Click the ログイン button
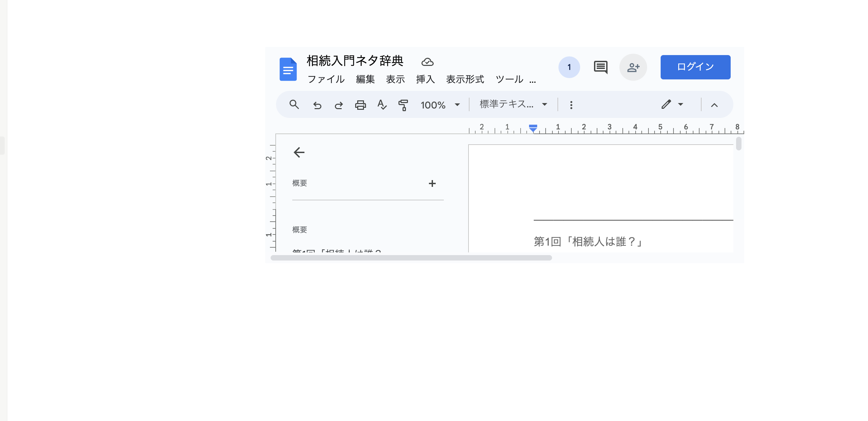 click(695, 67)
